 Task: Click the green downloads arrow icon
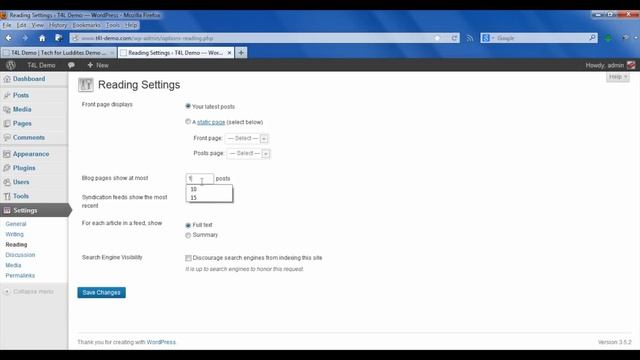[608, 38]
